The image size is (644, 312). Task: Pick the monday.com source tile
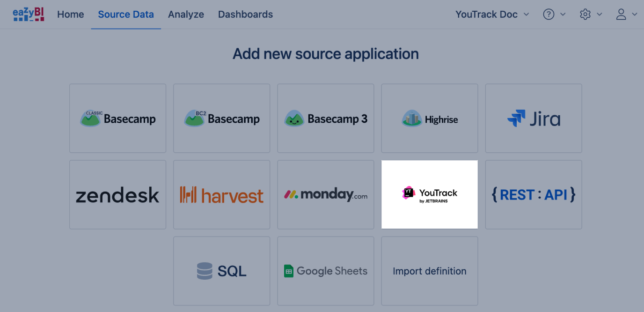[325, 195]
